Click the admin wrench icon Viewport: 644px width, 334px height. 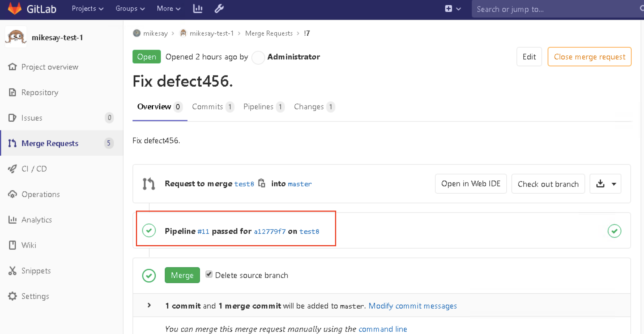219,9
